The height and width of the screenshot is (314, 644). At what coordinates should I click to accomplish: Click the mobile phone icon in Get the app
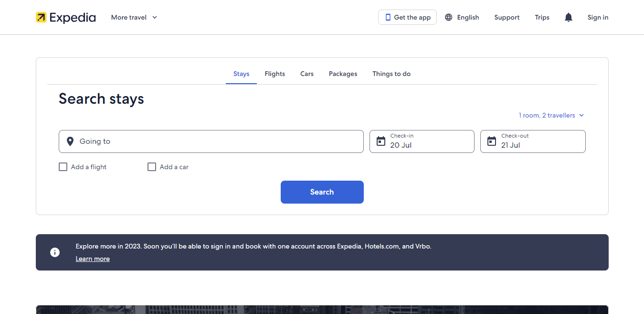(x=388, y=17)
